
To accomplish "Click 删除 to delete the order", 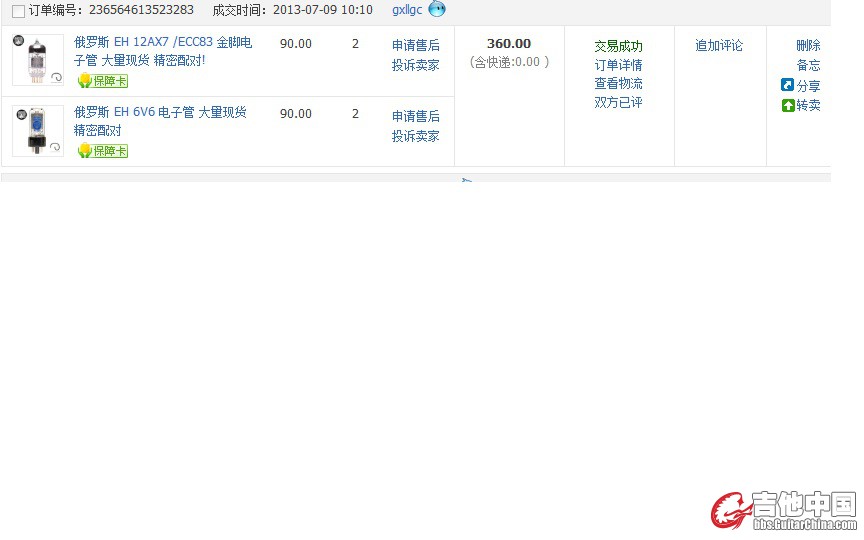I will click(x=808, y=45).
